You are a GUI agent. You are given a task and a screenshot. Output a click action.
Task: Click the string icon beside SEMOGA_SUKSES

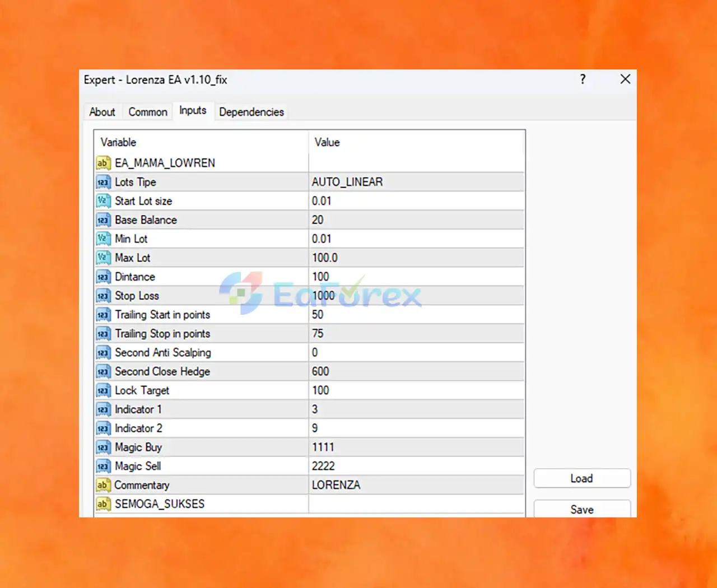click(x=103, y=504)
